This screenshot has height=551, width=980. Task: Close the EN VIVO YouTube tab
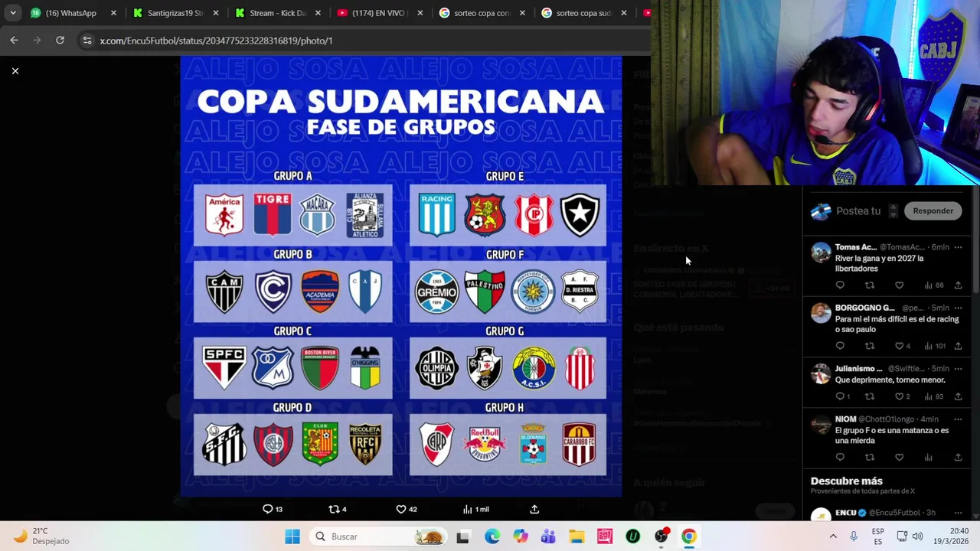pos(420,13)
